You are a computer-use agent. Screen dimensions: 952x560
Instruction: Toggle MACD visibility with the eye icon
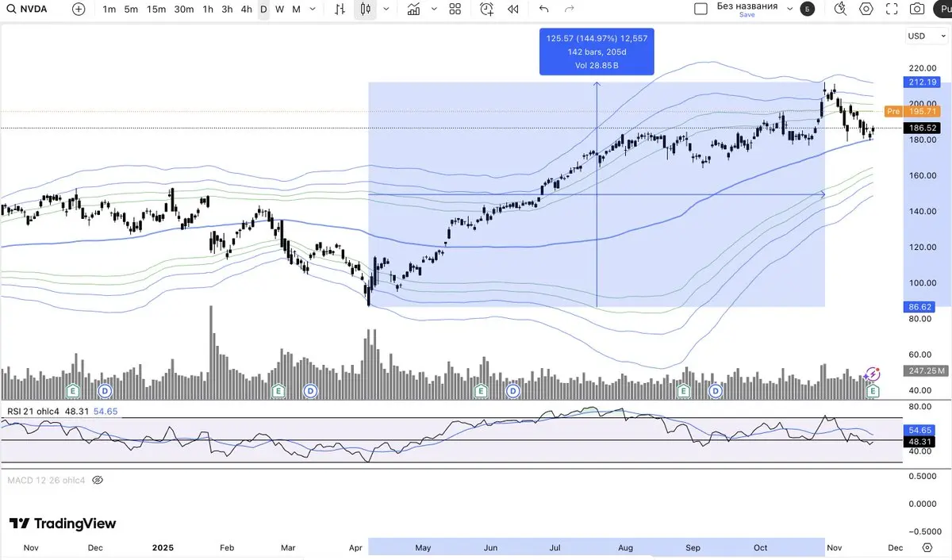[x=98, y=481]
